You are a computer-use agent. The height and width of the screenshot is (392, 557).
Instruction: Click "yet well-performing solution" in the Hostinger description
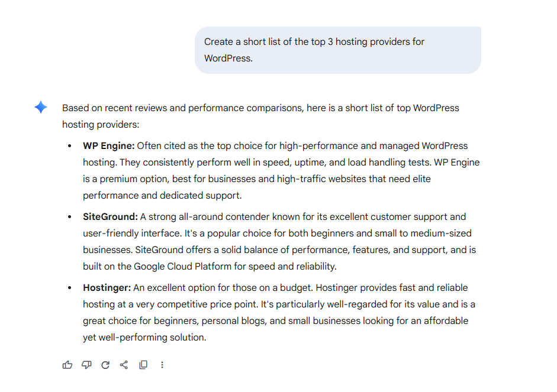[x=144, y=338]
